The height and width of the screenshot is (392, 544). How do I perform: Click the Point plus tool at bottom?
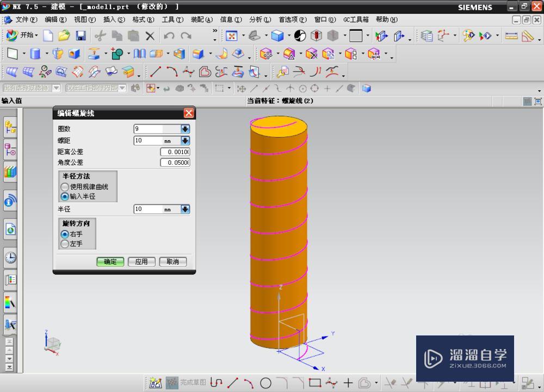[x=348, y=383]
